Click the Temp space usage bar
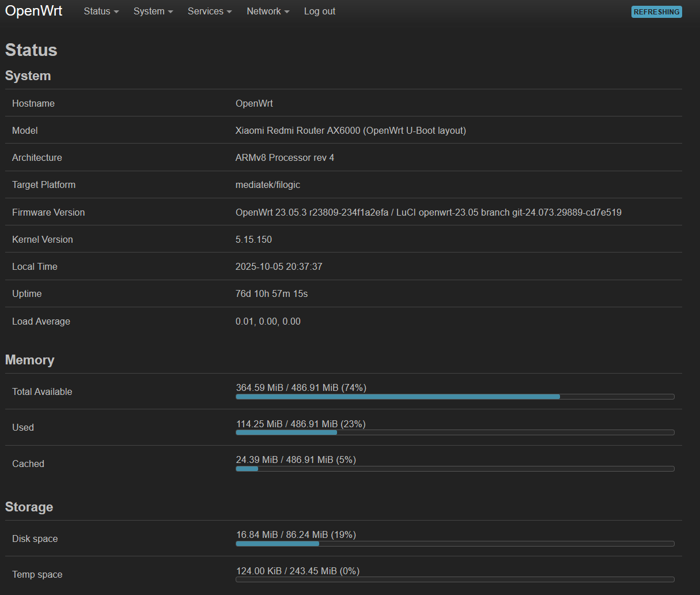 point(455,579)
